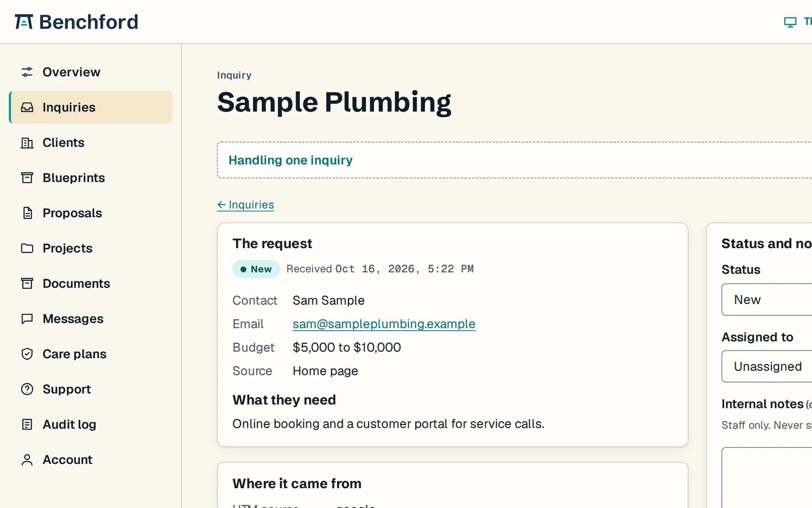The height and width of the screenshot is (508, 812).
Task: Click the Support question mark icon
Action: pyautogui.click(x=27, y=389)
